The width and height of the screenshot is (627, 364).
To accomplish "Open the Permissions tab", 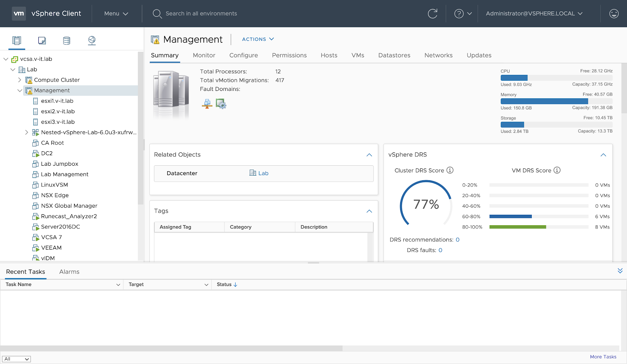I will point(289,55).
